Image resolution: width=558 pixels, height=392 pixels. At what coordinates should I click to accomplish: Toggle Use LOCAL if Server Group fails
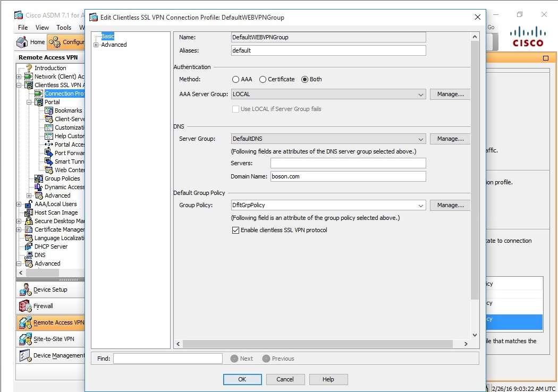click(235, 109)
